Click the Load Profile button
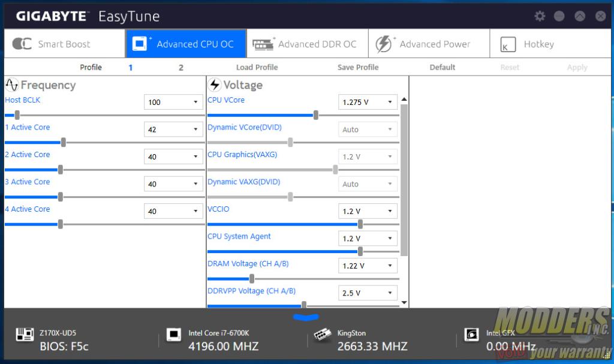The image size is (614, 364). coord(257,67)
